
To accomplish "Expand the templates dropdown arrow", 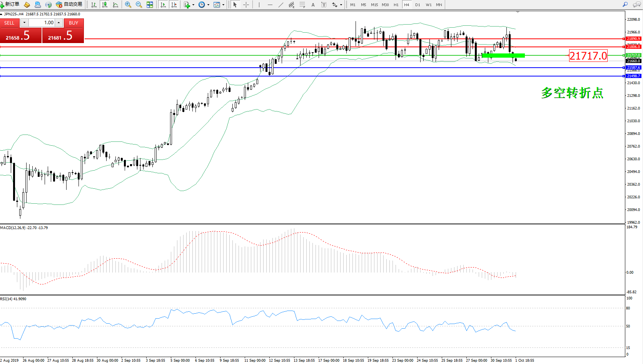I will [x=223, y=5].
